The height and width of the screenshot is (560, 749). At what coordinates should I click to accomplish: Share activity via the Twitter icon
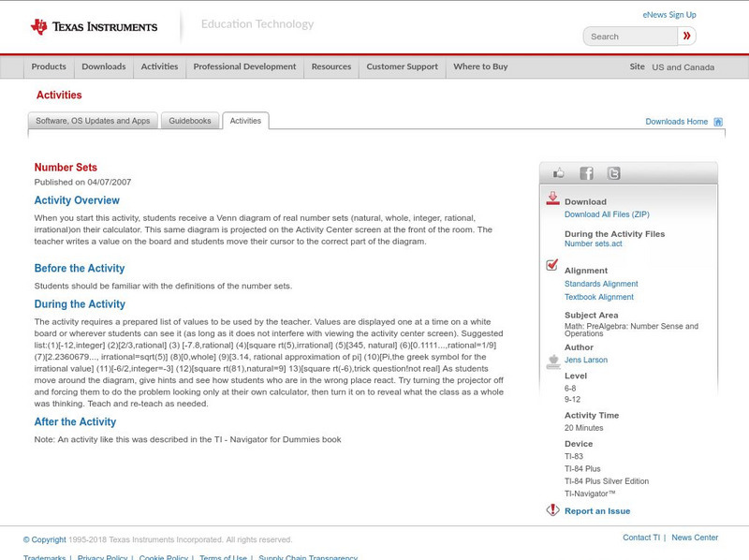613,173
